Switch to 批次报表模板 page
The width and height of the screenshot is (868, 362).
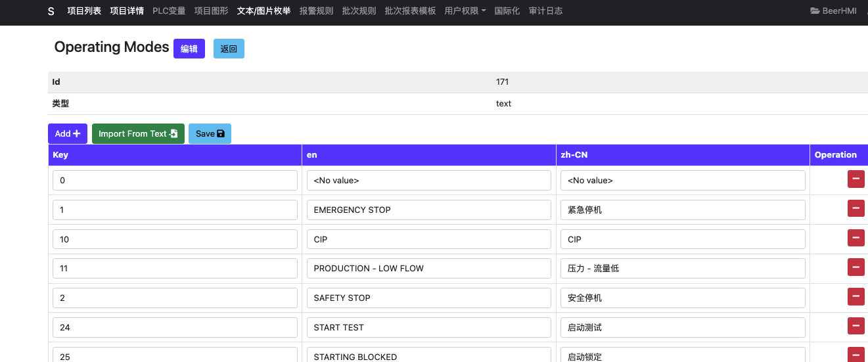coord(410,11)
